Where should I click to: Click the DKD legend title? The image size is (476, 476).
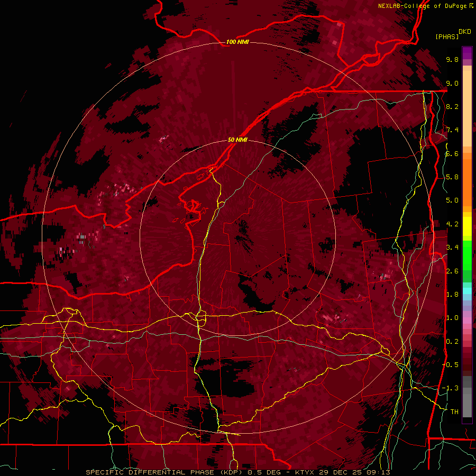465,32
